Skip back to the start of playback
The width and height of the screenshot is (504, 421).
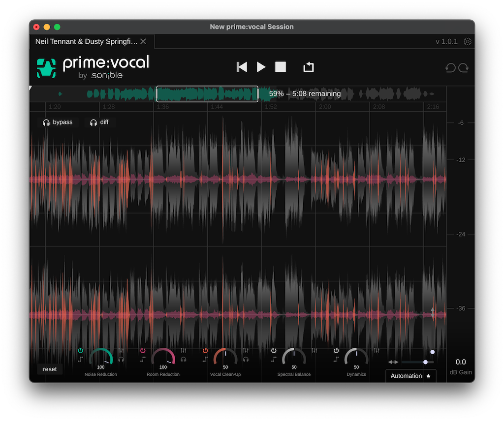pyautogui.click(x=242, y=67)
